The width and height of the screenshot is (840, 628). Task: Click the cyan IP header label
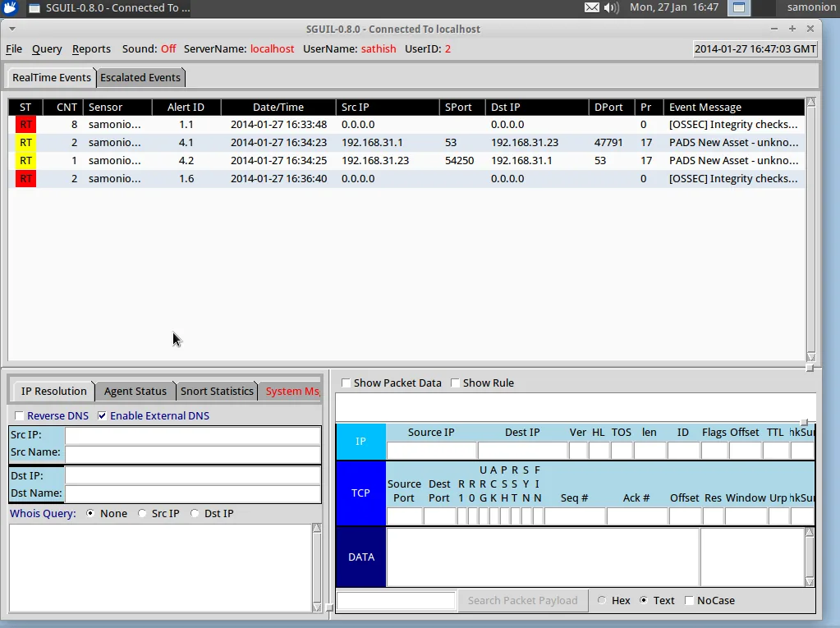(360, 442)
